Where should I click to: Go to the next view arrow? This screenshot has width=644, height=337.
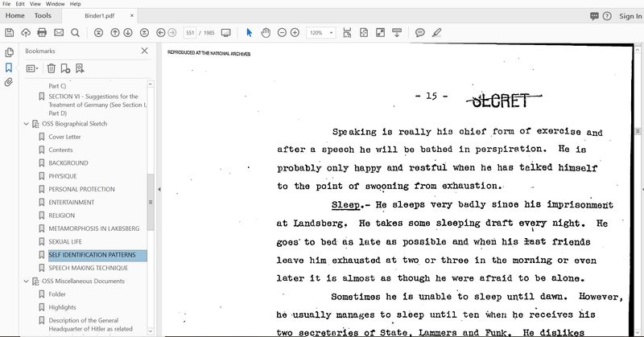(x=172, y=32)
